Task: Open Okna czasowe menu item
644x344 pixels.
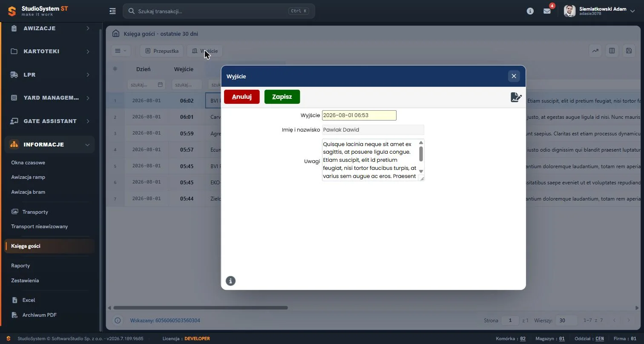Action: tap(28, 163)
